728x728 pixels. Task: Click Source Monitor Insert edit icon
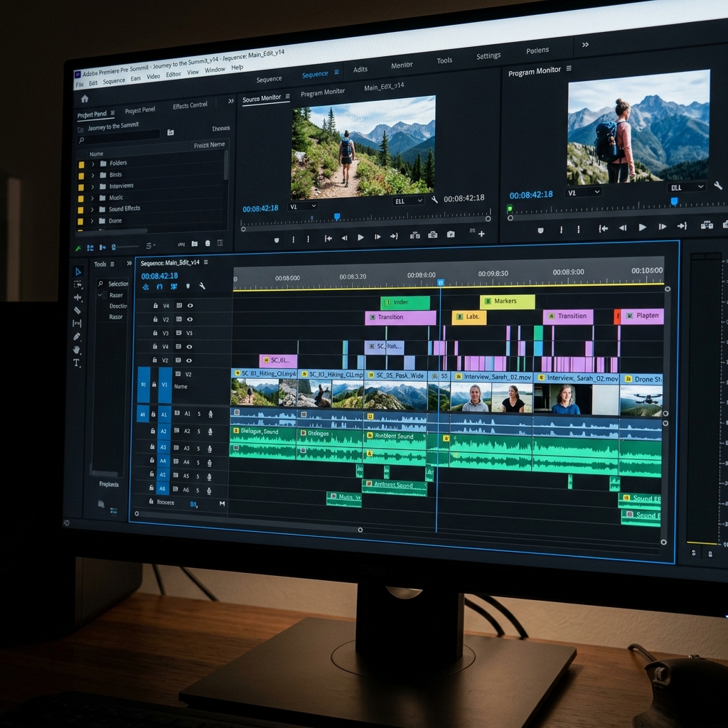coord(414,235)
